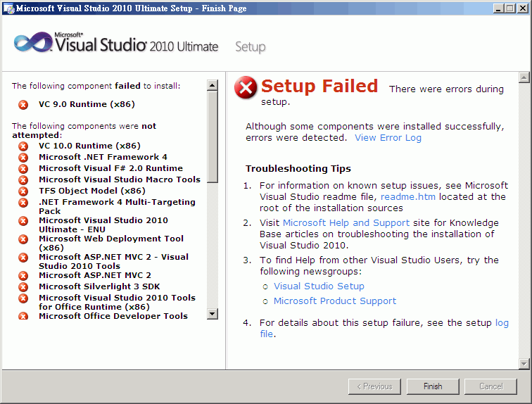Click the right pane scrollbar down arrow
This screenshot has height=404, width=532.
pos(524,363)
